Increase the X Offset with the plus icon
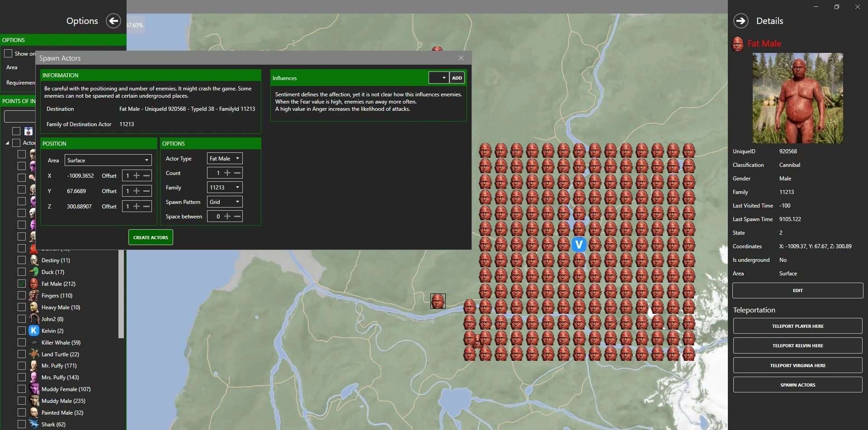The image size is (868, 430). point(137,175)
